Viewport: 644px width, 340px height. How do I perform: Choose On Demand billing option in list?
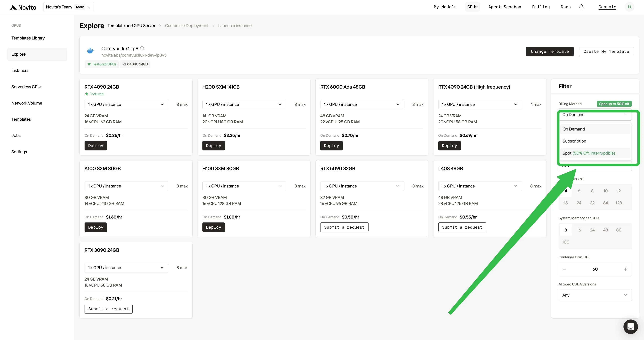pos(595,129)
